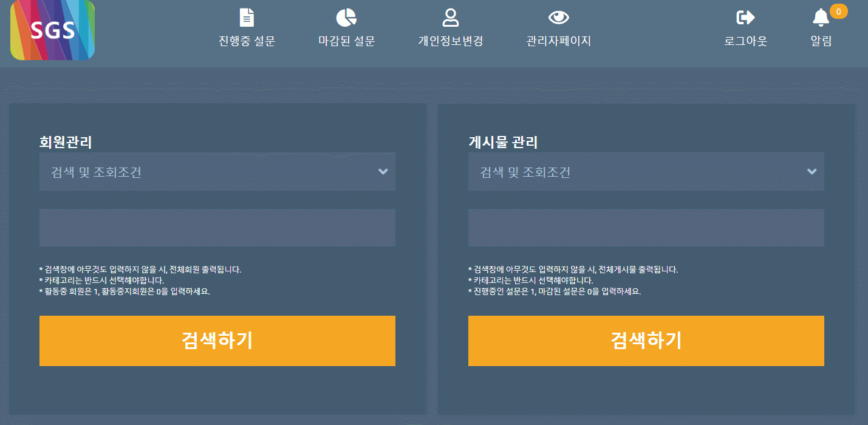Click the note about 진행중인 설문은 1
Screen dimensions: 868x425
coord(555,291)
